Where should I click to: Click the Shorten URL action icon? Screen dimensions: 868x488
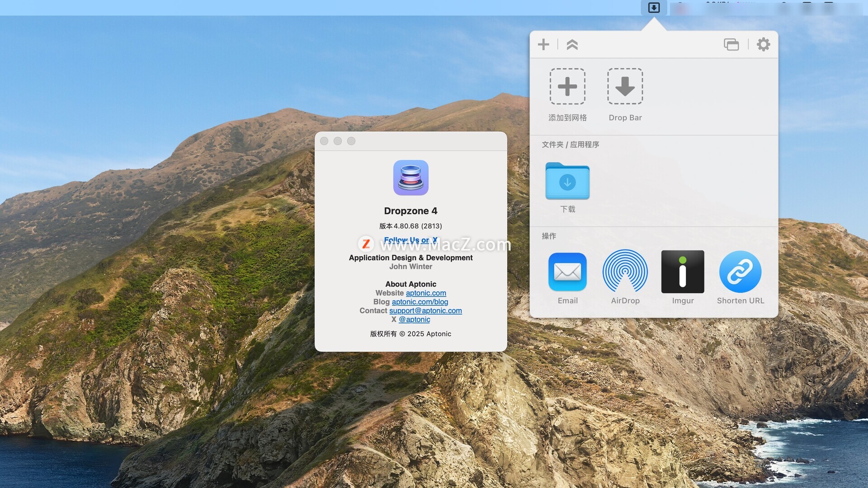(740, 272)
